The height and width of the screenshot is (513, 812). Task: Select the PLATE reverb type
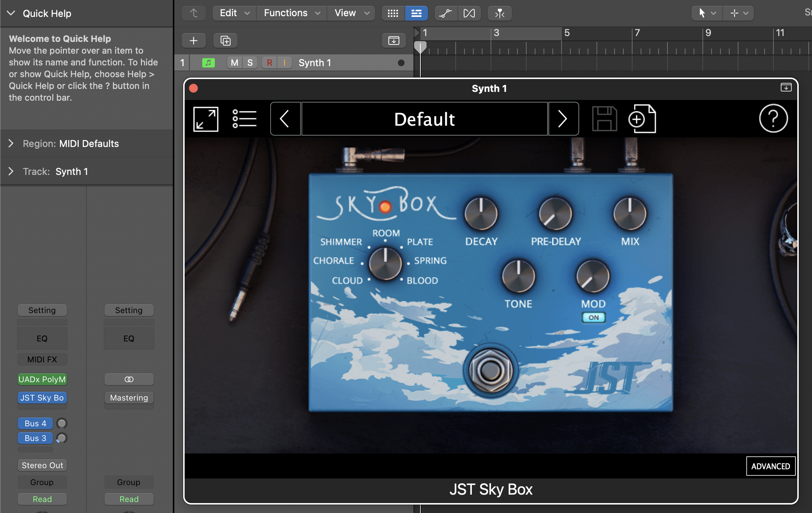[x=420, y=242]
